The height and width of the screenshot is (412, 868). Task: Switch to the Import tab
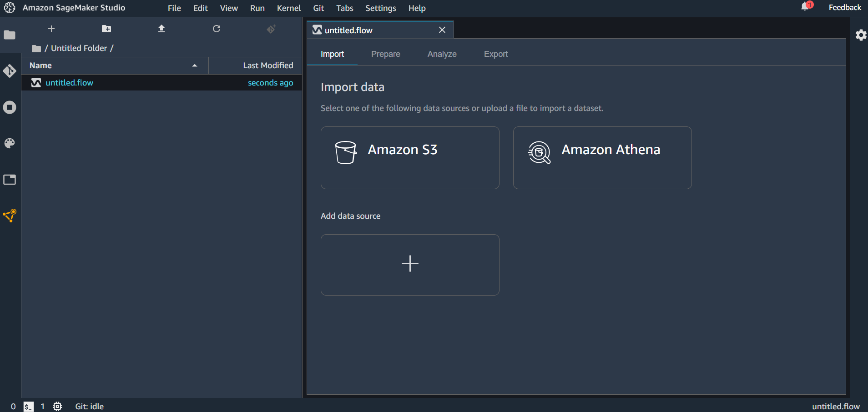(332, 54)
